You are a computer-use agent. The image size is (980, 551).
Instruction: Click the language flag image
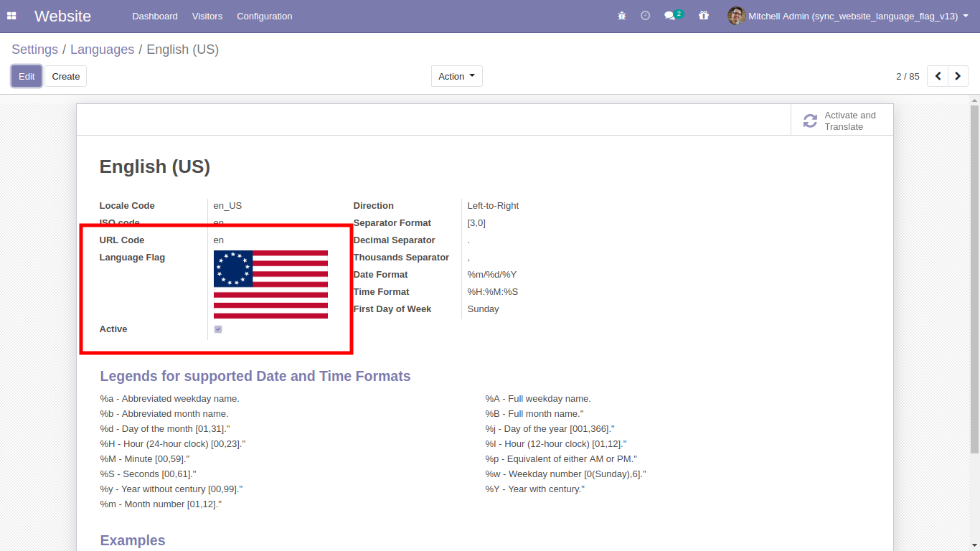(x=270, y=284)
